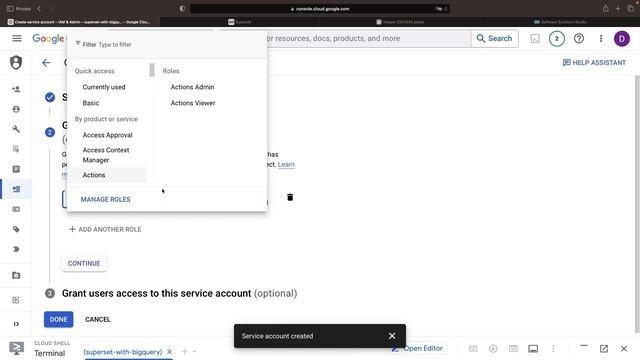Open notifications badge showing 2
The height and width of the screenshot is (360, 640).
pos(557,39)
